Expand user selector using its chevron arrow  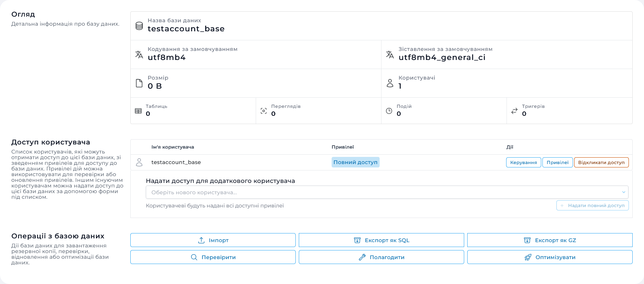(x=624, y=192)
